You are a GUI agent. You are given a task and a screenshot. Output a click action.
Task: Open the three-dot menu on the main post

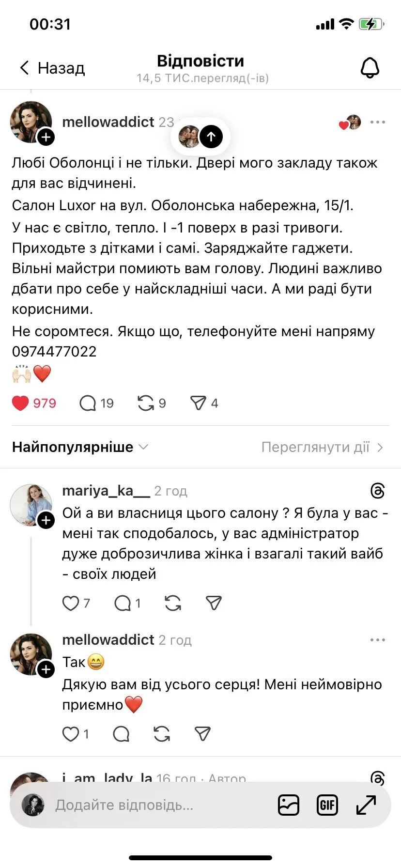coord(378,122)
